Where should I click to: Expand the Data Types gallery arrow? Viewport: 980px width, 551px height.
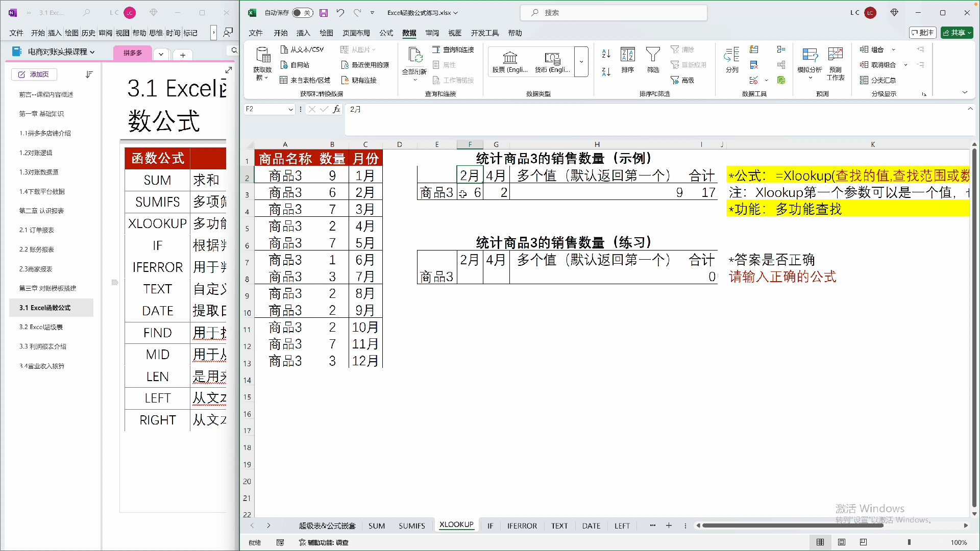[581, 62]
